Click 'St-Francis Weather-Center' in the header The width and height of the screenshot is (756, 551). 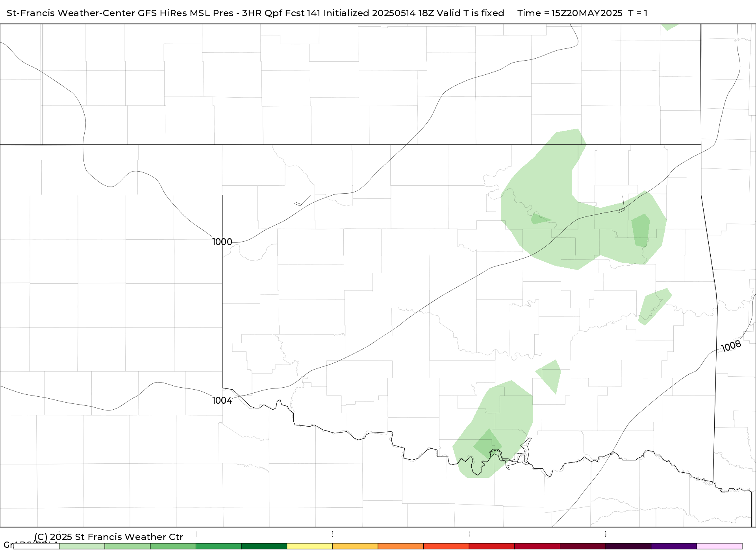click(x=71, y=13)
